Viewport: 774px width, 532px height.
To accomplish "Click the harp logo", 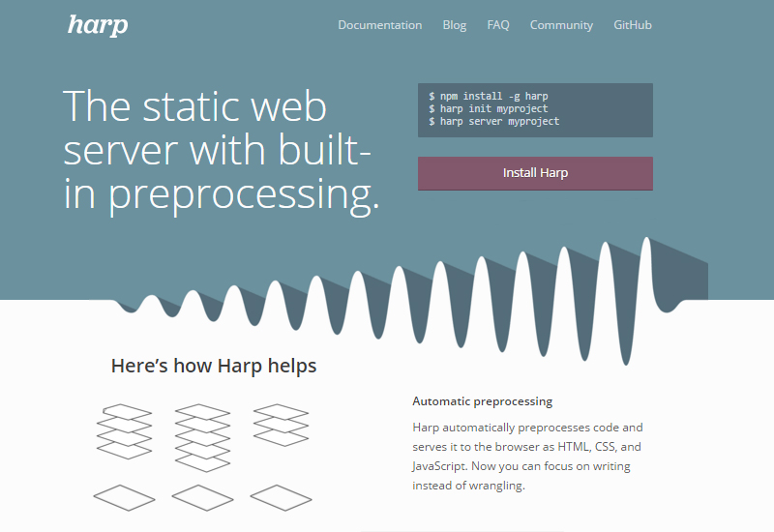I will pyautogui.click(x=98, y=25).
